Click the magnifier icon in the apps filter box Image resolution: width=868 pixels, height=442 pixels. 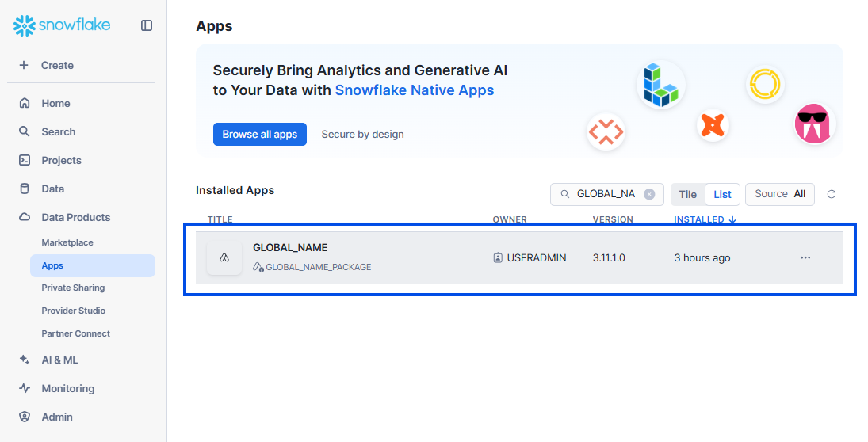[565, 194]
